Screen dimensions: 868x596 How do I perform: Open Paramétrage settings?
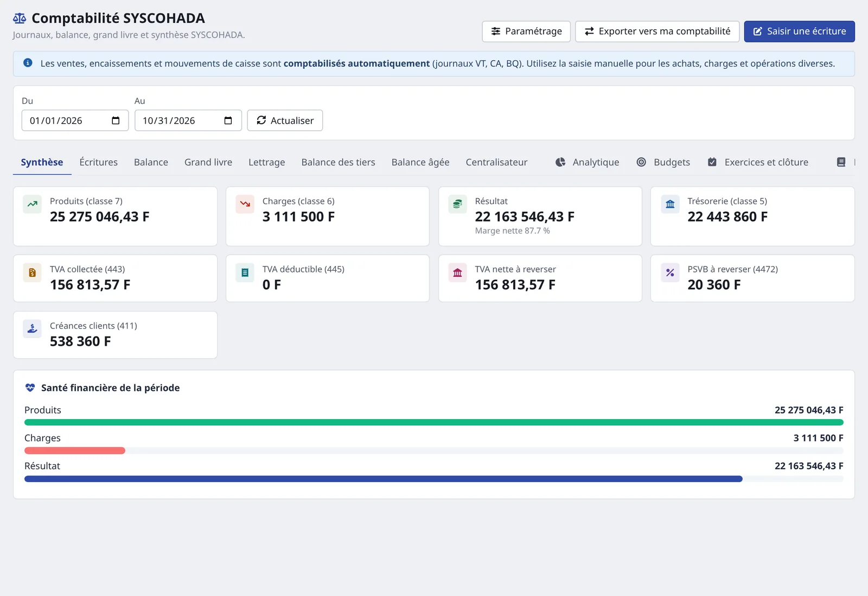pyautogui.click(x=526, y=31)
